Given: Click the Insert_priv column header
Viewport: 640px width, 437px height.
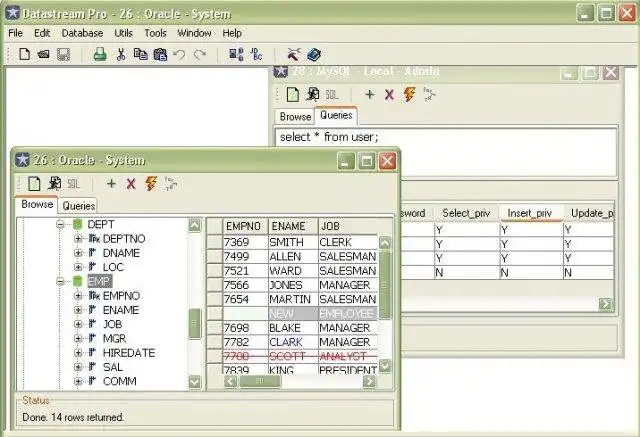Looking at the screenshot, I should 530,213.
